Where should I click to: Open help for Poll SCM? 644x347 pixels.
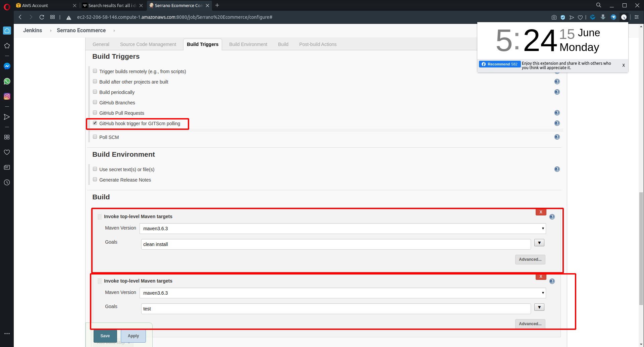[x=557, y=137]
